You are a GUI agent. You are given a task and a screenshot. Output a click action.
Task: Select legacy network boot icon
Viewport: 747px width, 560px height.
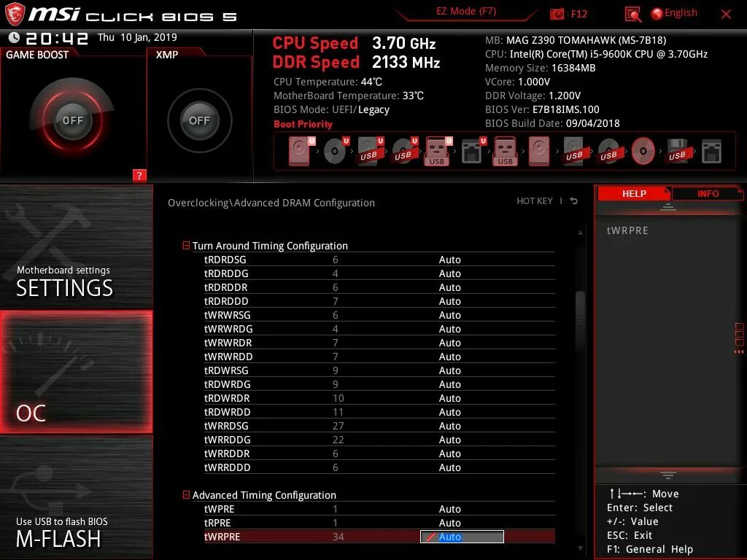(711, 152)
